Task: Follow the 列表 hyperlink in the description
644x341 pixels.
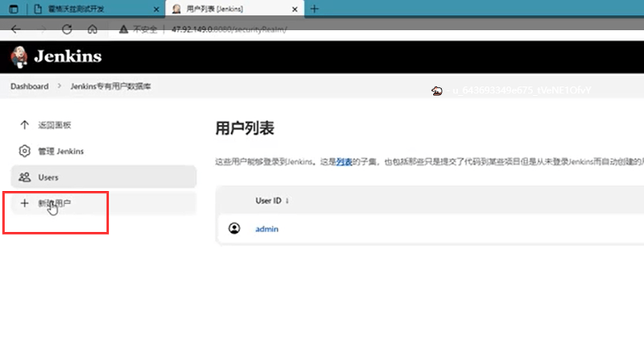Action: pyautogui.click(x=345, y=162)
